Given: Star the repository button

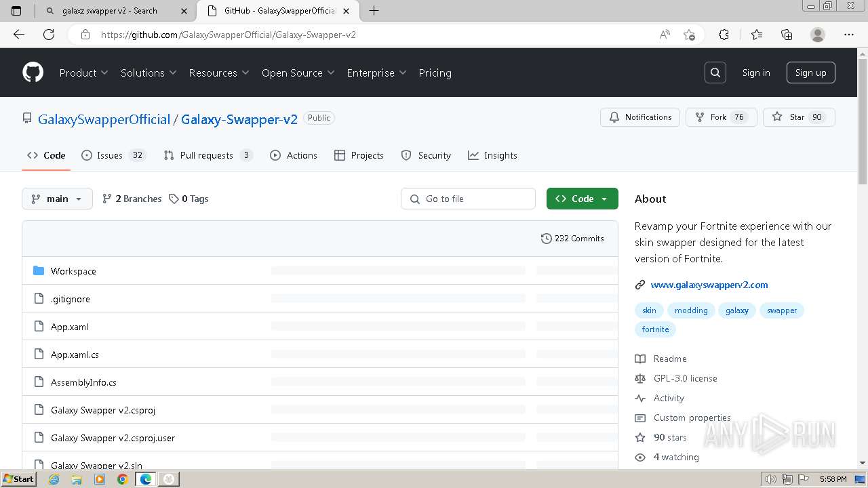Looking at the screenshot, I should 799,117.
